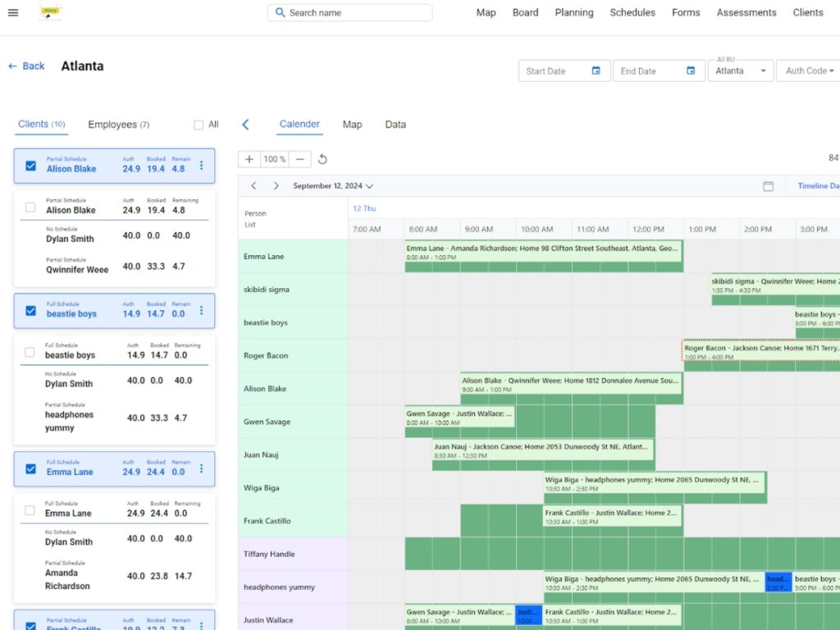The height and width of the screenshot is (630, 840).
Task: Click the Back link to return
Action: tap(25, 66)
